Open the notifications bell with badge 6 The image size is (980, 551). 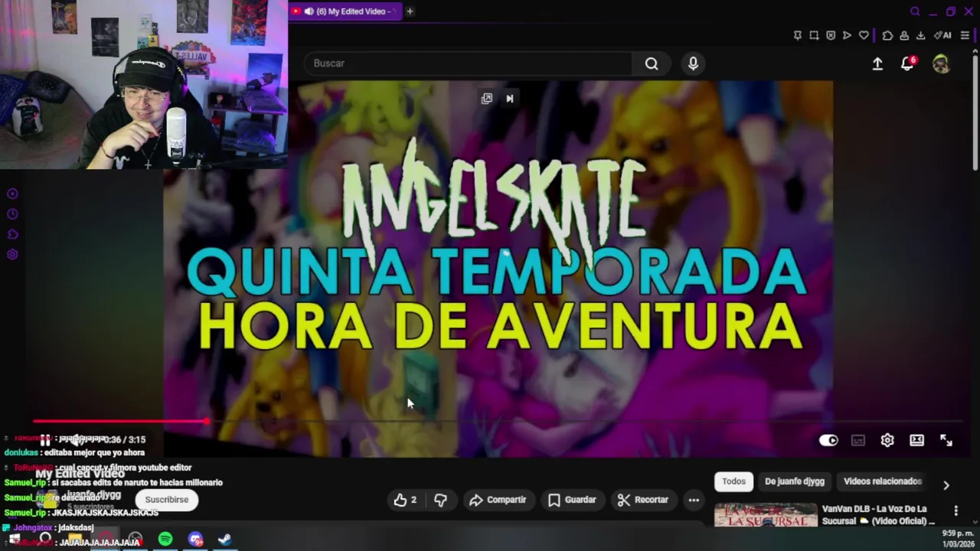(907, 64)
